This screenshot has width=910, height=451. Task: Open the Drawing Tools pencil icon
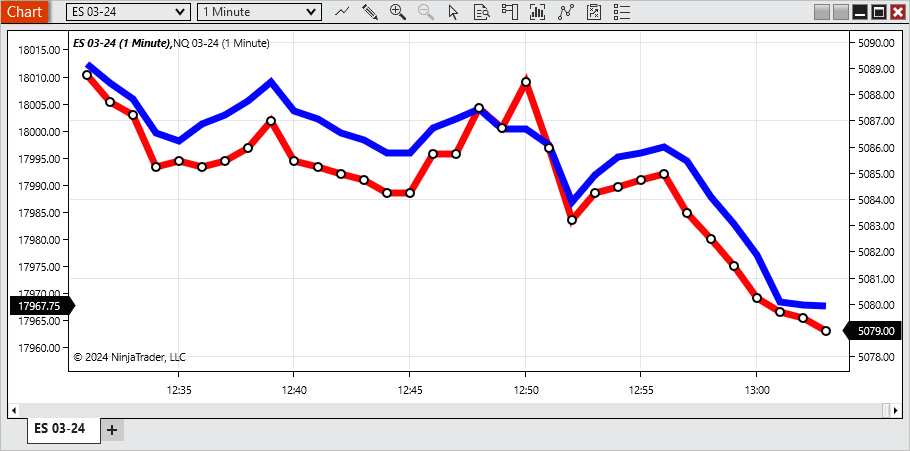coord(370,12)
